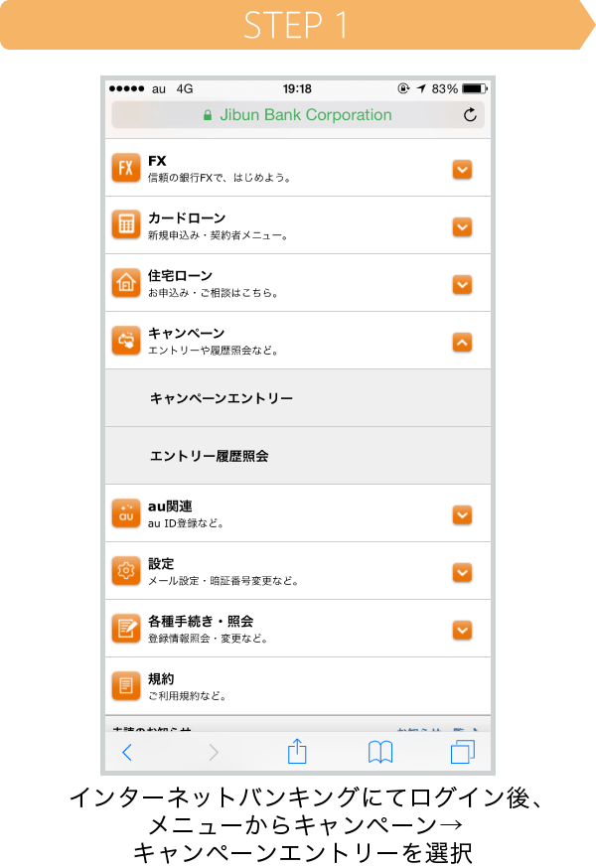The image size is (596, 868).
Task: Expand the カードローン menu arrow
Action: click(462, 226)
